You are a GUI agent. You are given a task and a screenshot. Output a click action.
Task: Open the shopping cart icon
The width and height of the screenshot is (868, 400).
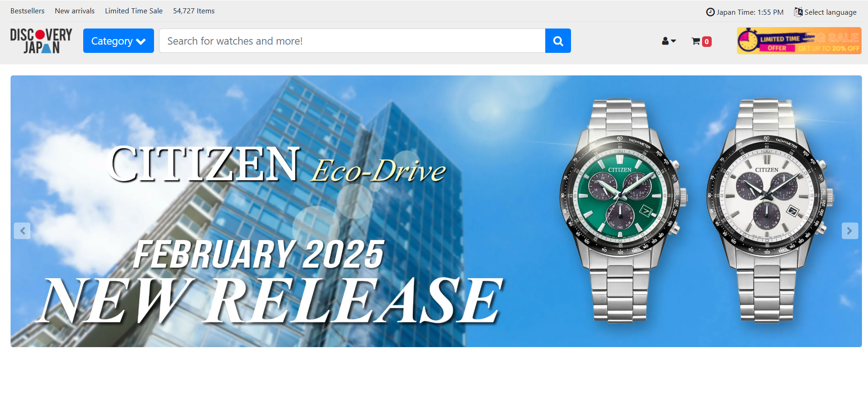tap(696, 41)
